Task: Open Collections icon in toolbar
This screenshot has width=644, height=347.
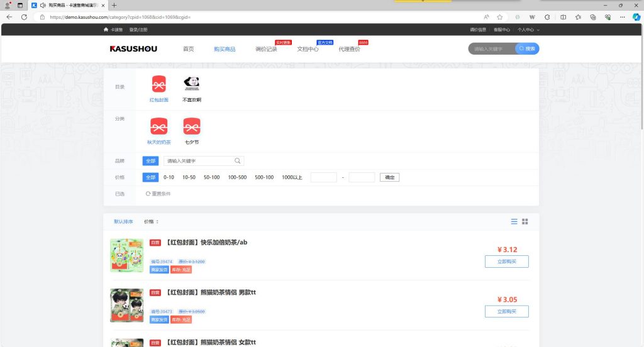Action: (593, 17)
